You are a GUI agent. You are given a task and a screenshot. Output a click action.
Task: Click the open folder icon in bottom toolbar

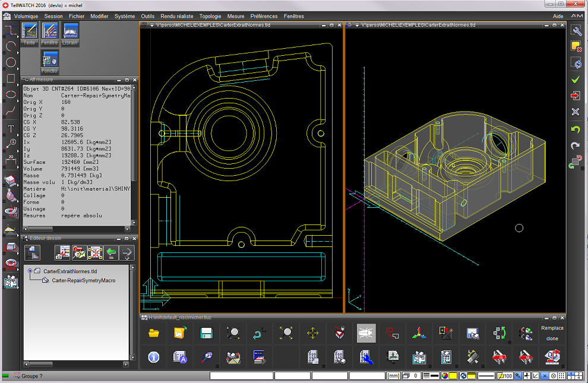(x=154, y=334)
